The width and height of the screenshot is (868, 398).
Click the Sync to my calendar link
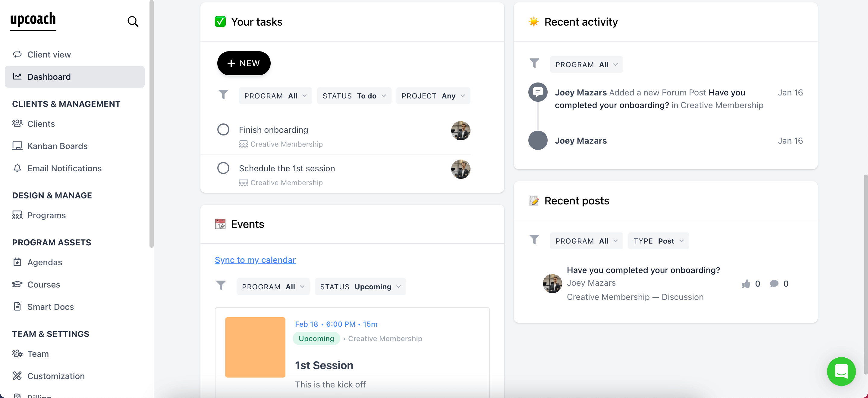pos(255,260)
